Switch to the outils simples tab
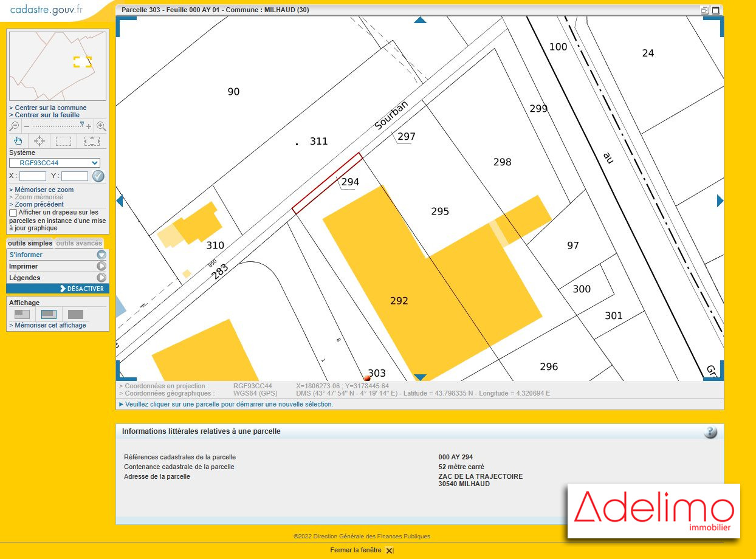 pyautogui.click(x=30, y=244)
